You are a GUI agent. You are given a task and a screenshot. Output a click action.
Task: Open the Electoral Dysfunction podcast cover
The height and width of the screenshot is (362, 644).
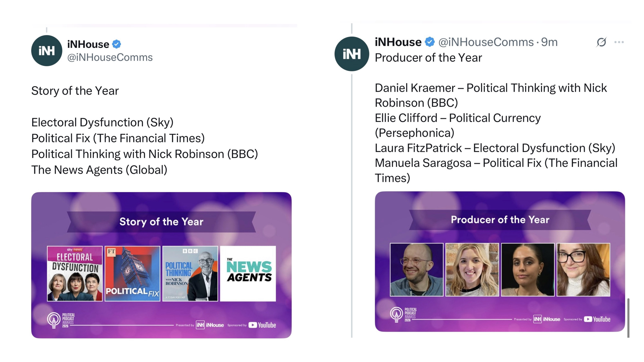[75, 274]
